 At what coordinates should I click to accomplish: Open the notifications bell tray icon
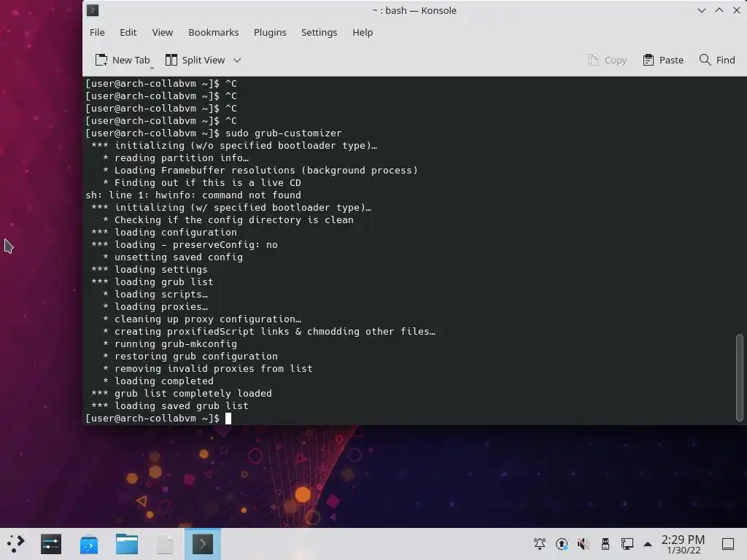point(539,543)
